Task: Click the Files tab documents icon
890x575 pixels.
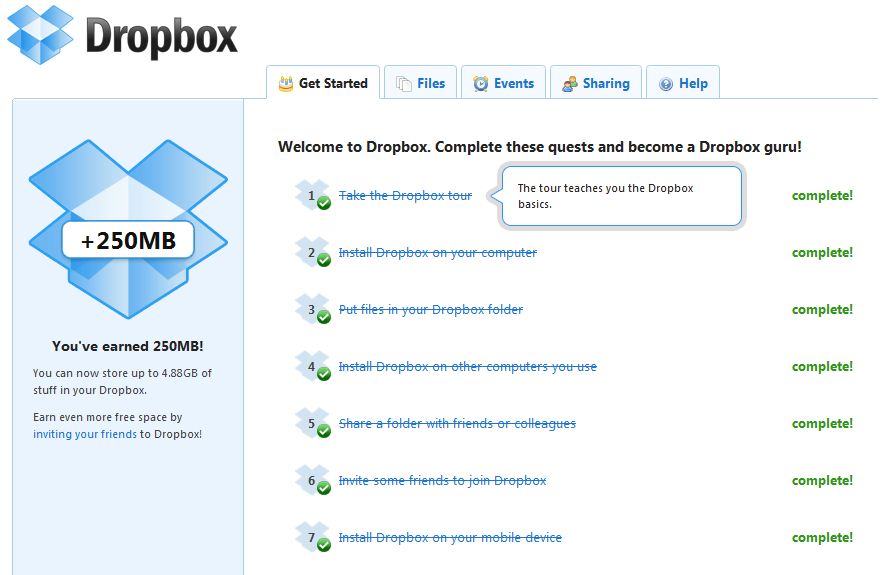Action: [404, 84]
